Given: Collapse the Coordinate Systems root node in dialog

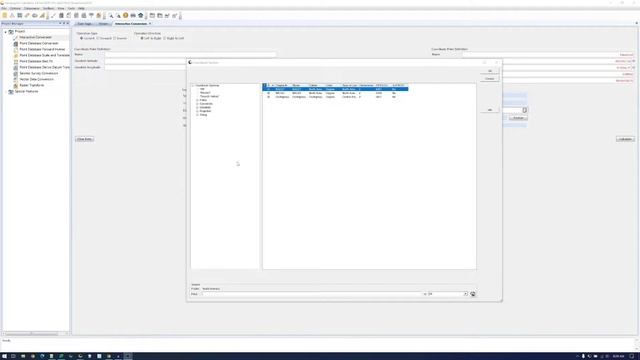Looking at the screenshot, I should 193,86.
